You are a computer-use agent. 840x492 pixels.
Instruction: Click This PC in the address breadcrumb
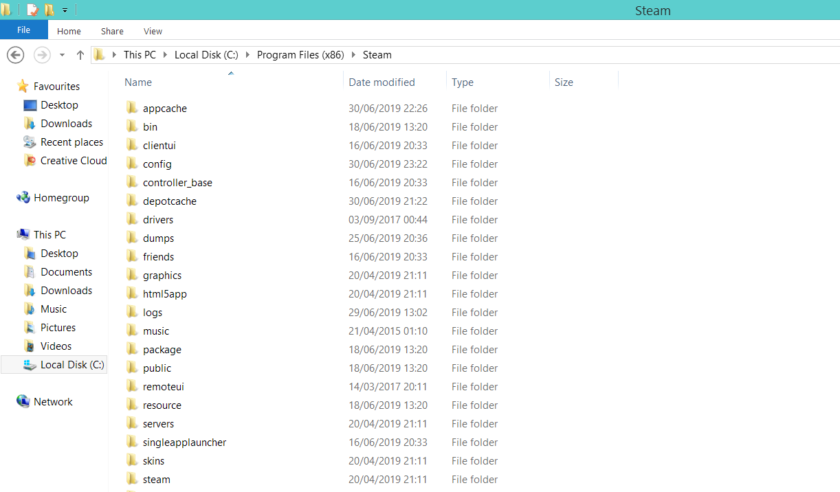click(x=140, y=55)
